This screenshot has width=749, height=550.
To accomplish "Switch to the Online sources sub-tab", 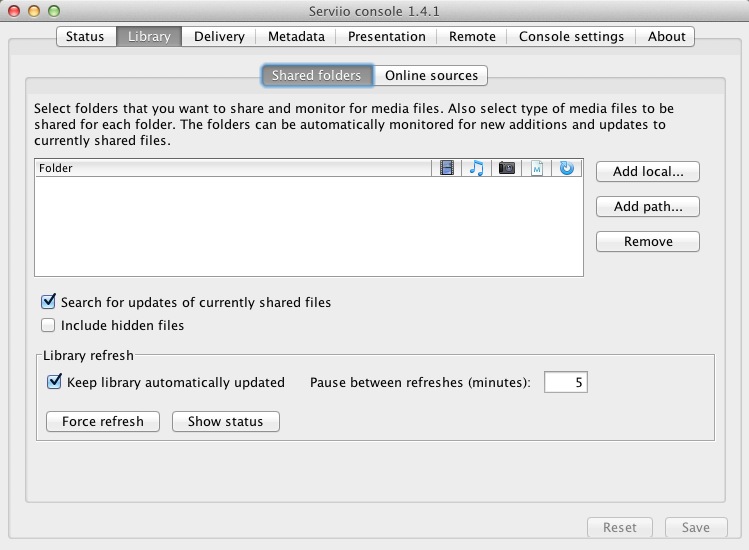I will click(432, 75).
